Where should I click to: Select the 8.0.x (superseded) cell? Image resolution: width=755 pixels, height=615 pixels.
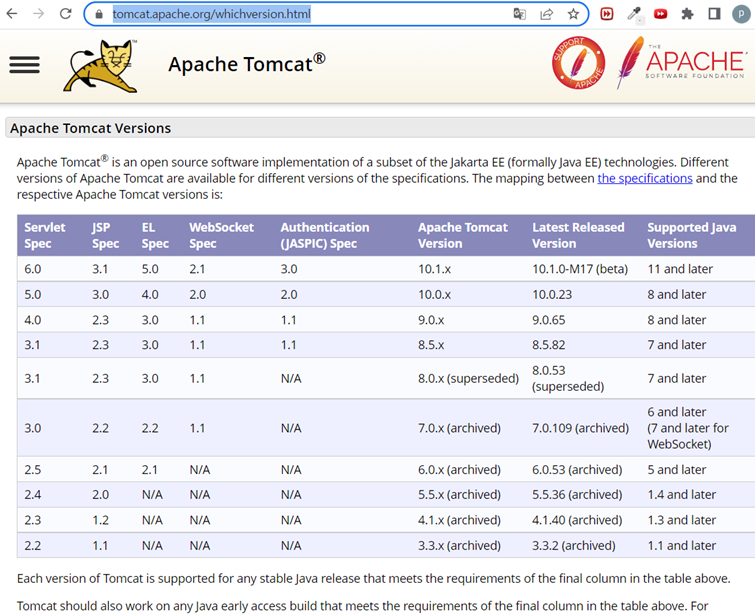468,379
